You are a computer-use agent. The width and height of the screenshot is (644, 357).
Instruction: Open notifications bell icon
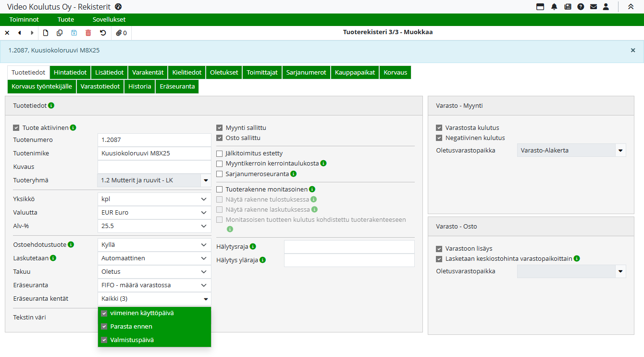(x=554, y=7)
